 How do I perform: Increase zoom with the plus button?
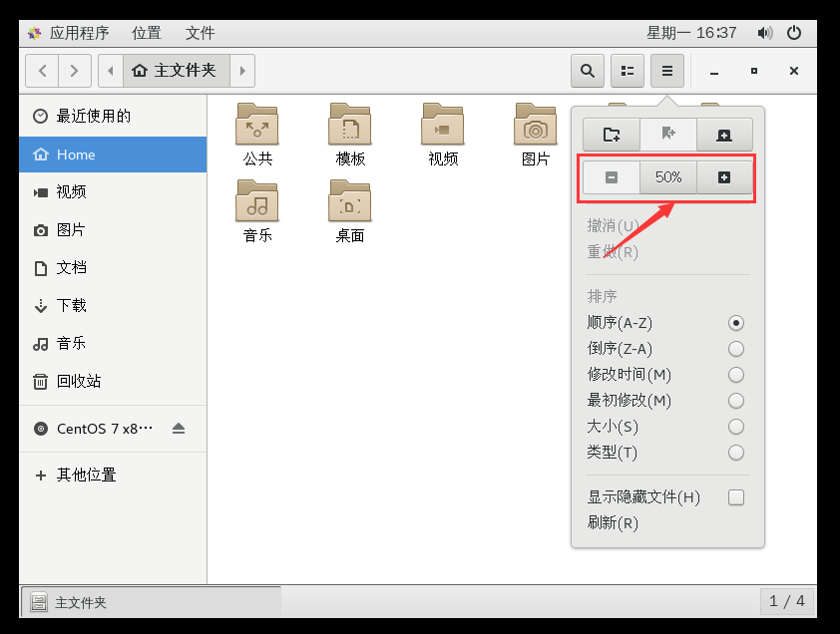pos(724,176)
